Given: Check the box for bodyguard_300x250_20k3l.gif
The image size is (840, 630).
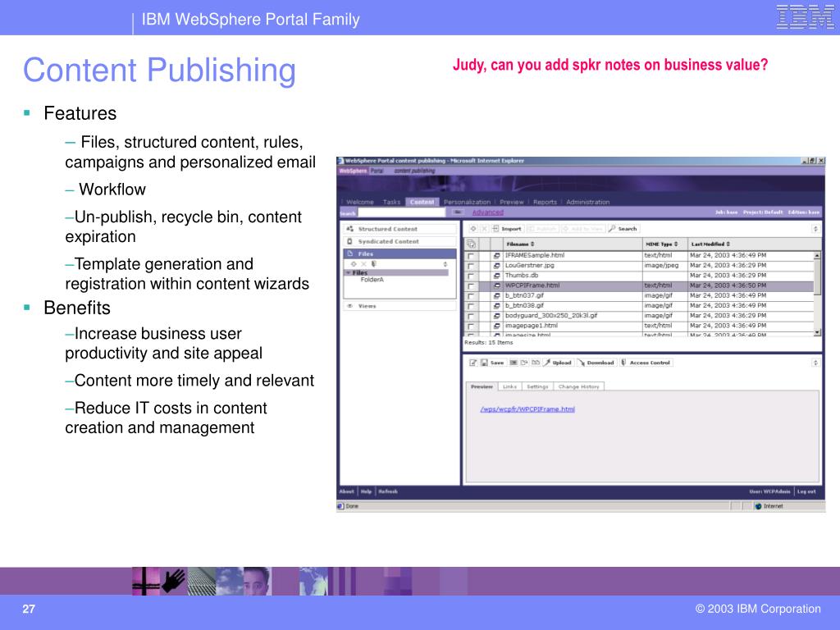Looking at the screenshot, I should click(x=471, y=317).
